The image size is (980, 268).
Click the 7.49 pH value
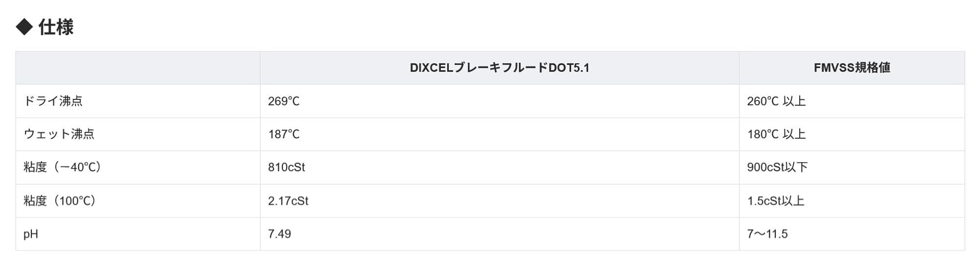pyautogui.click(x=279, y=234)
